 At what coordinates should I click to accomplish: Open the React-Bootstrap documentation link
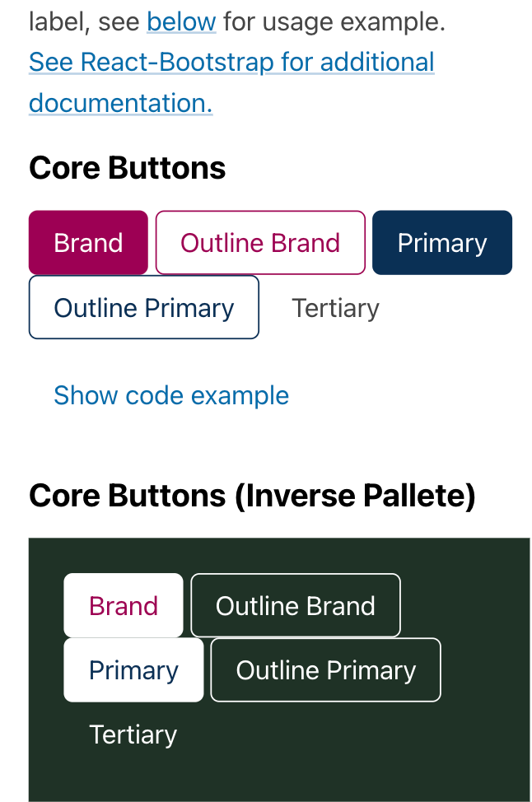tap(231, 62)
